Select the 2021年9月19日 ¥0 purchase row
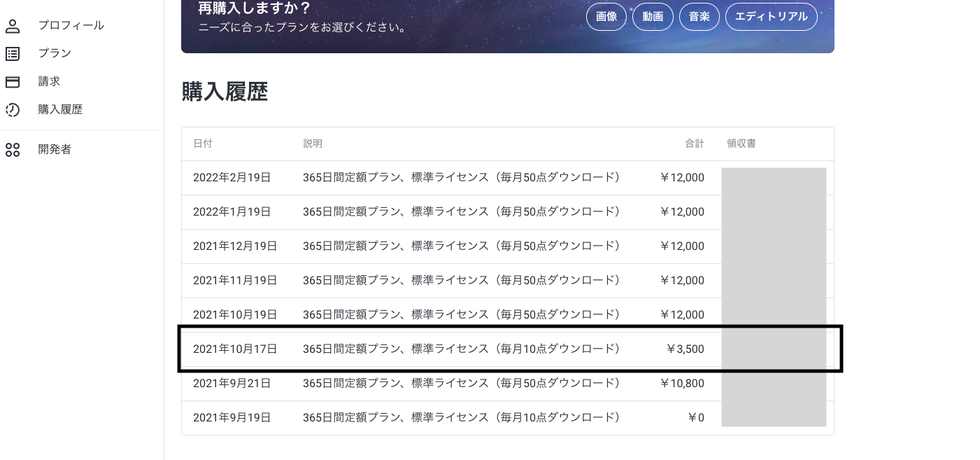The height and width of the screenshot is (460, 980). point(448,418)
